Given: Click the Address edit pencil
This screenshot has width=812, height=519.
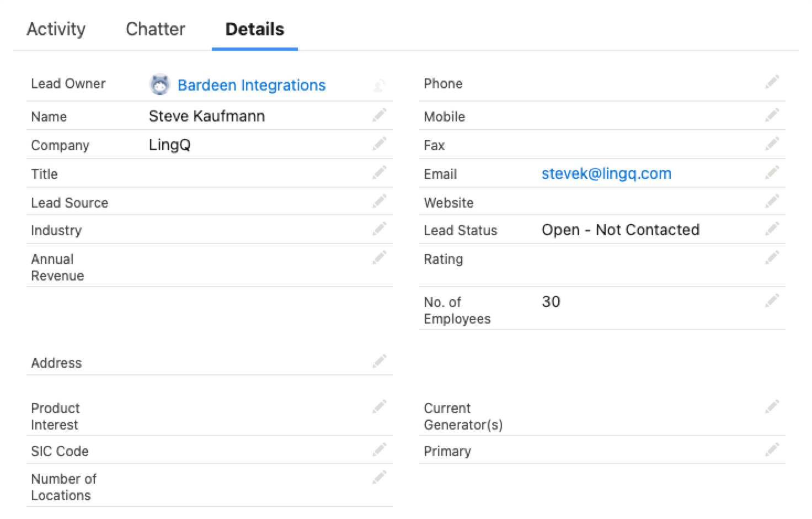Looking at the screenshot, I should [380, 361].
